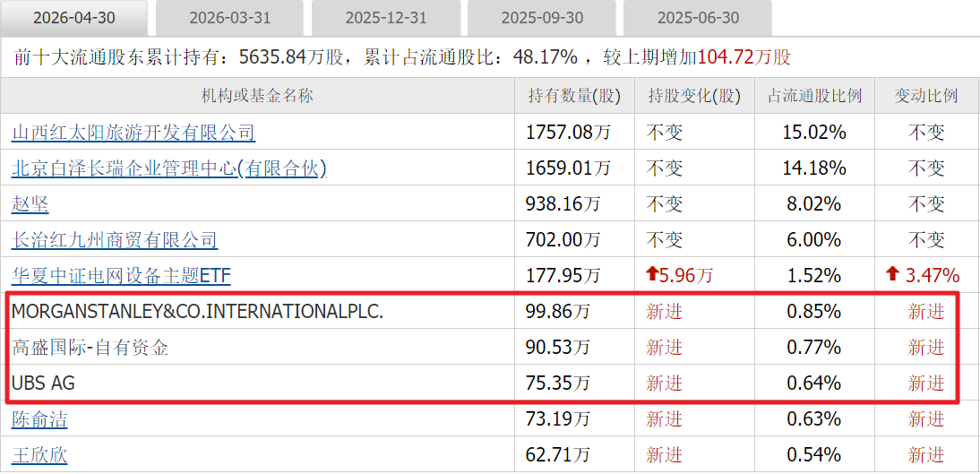Open 长治红九州商贸有限公司 link
Image resolution: width=980 pixels, height=474 pixels.
point(115,239)
